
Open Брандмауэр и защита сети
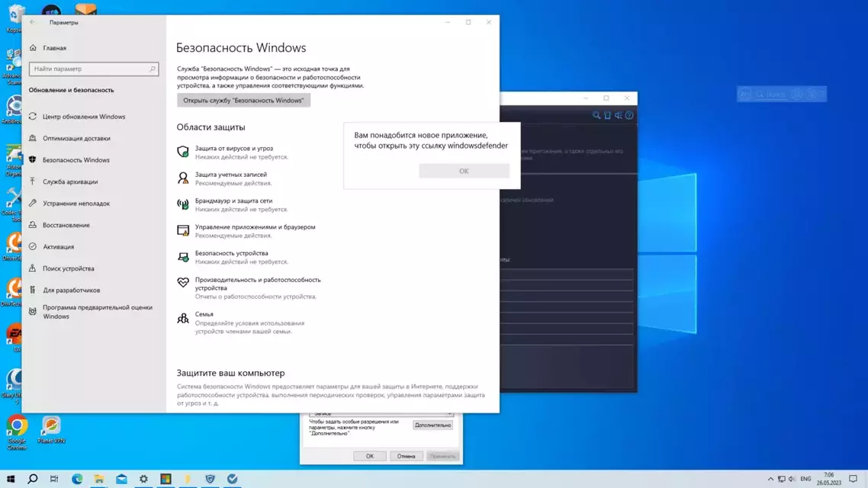[233, 201]
